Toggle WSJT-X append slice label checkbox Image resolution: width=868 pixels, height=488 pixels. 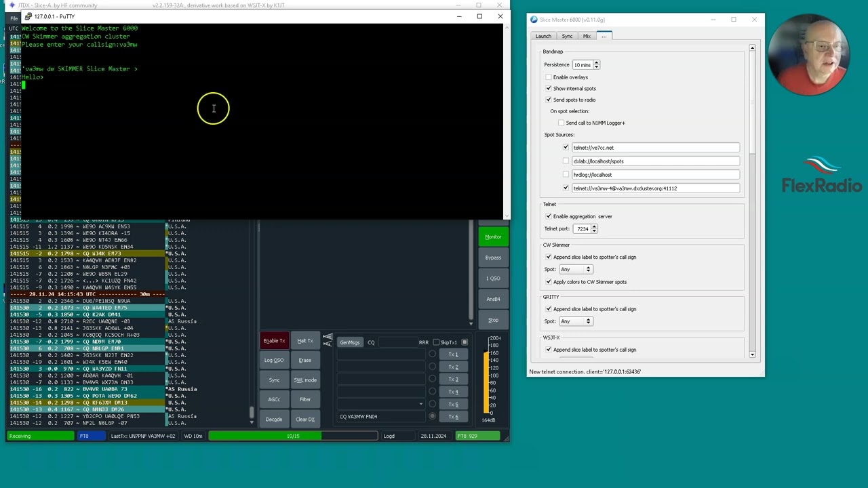pyautogui.click(x=549, y=350)
